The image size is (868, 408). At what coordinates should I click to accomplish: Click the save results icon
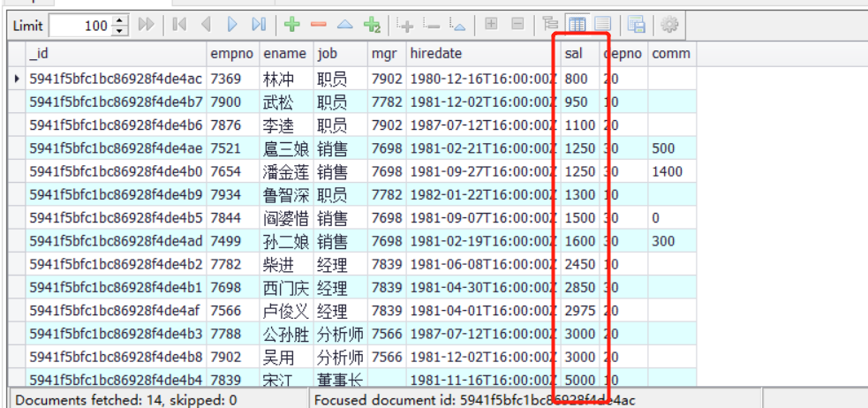pos(636,25)
